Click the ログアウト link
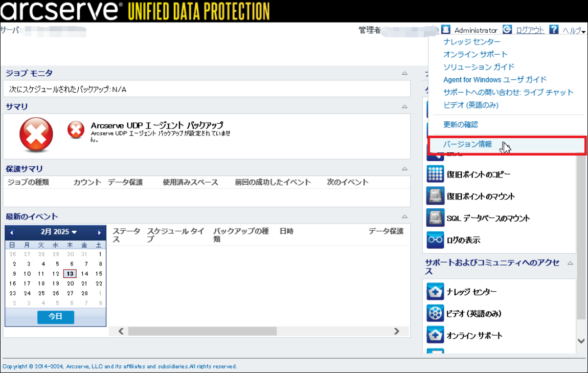Screen dimensions: 588x373 coord(530,30)
